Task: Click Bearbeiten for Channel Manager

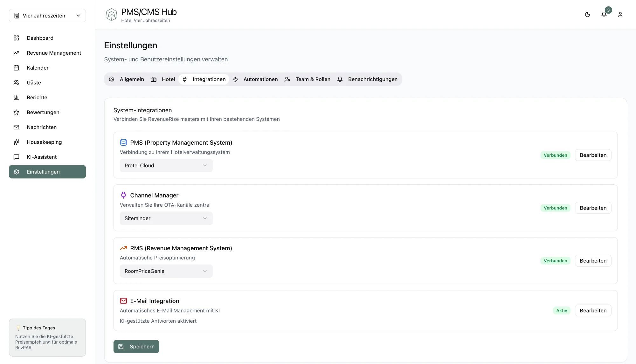Action: coord(593,208)
